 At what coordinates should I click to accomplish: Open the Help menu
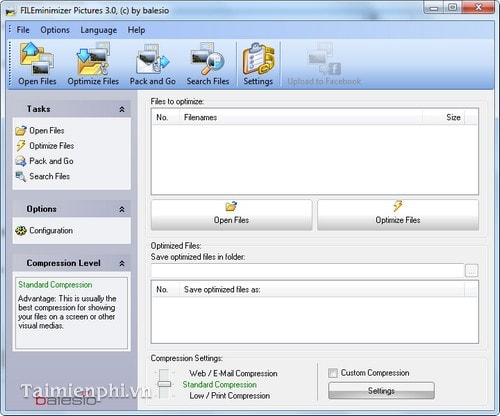click(x=136, y=30)
